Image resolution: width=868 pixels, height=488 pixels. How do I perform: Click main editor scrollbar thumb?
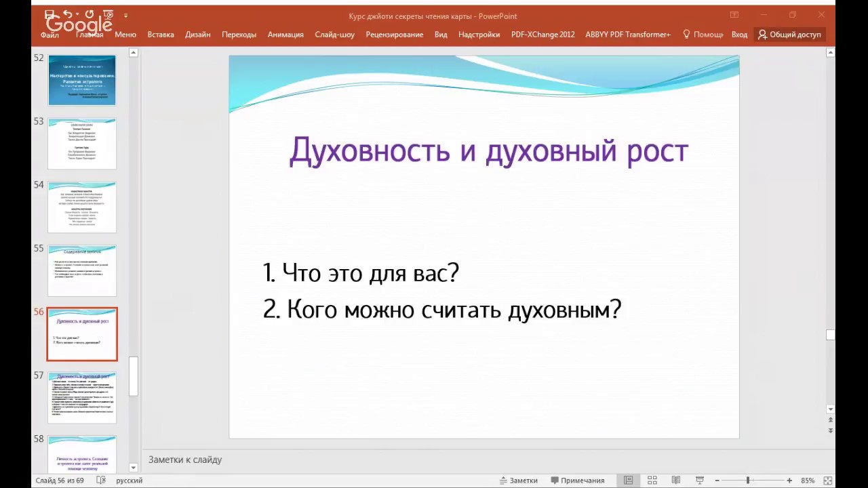[x=830, y=335]
